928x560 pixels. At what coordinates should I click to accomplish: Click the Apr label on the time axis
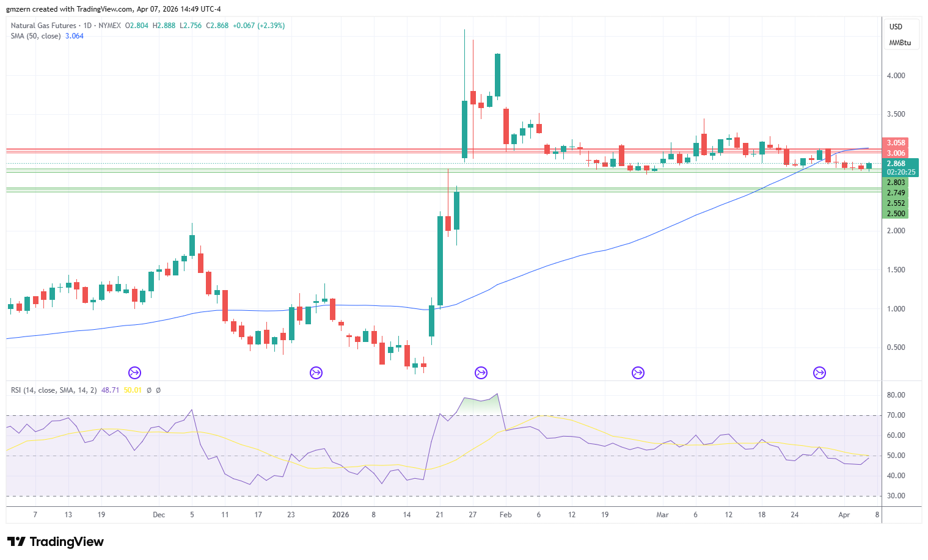(x=844, y=515)
